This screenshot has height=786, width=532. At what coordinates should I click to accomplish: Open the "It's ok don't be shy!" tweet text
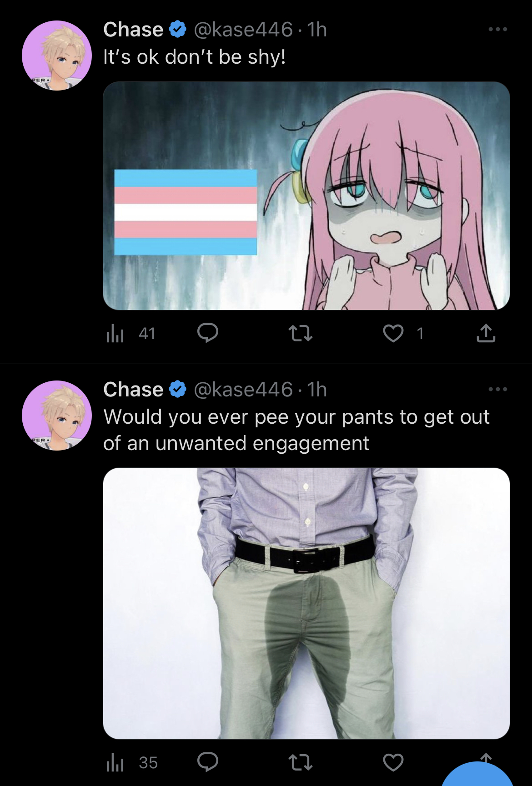195,57
